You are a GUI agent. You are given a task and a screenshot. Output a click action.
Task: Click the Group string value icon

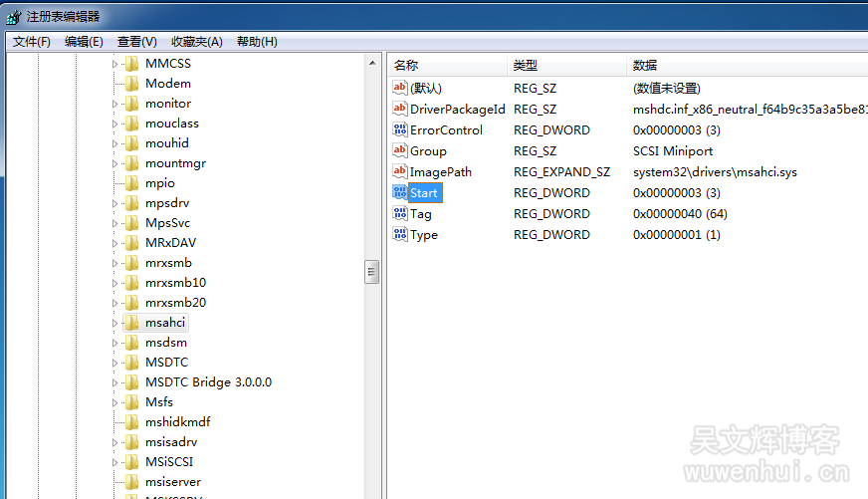point(400,151)
